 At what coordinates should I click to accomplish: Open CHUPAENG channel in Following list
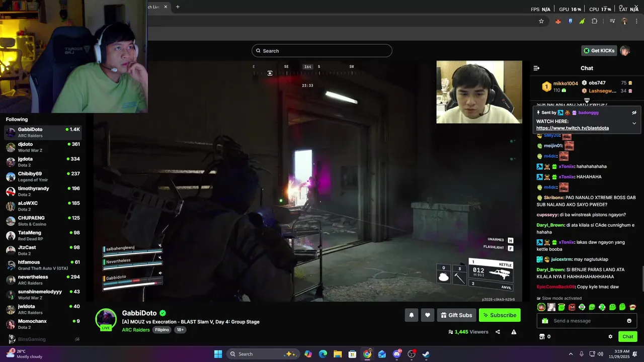click(43, 221)
